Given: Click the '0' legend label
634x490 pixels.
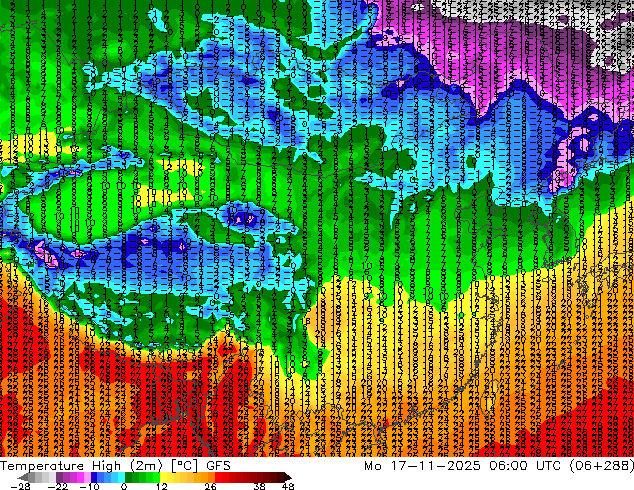Looking at the screenshot, I should coord(124,486).
